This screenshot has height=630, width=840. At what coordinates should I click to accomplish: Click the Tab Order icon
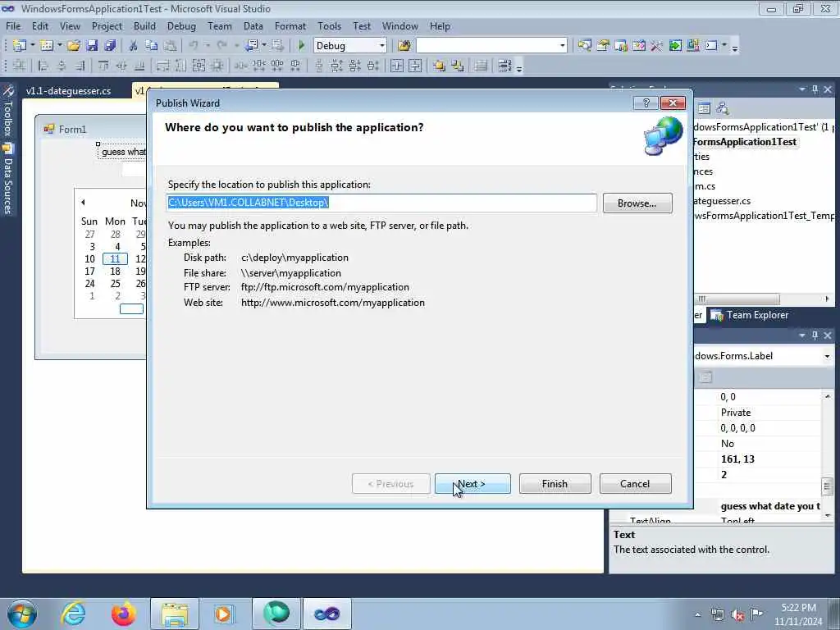pyautogui.click(x=504, y=66)
